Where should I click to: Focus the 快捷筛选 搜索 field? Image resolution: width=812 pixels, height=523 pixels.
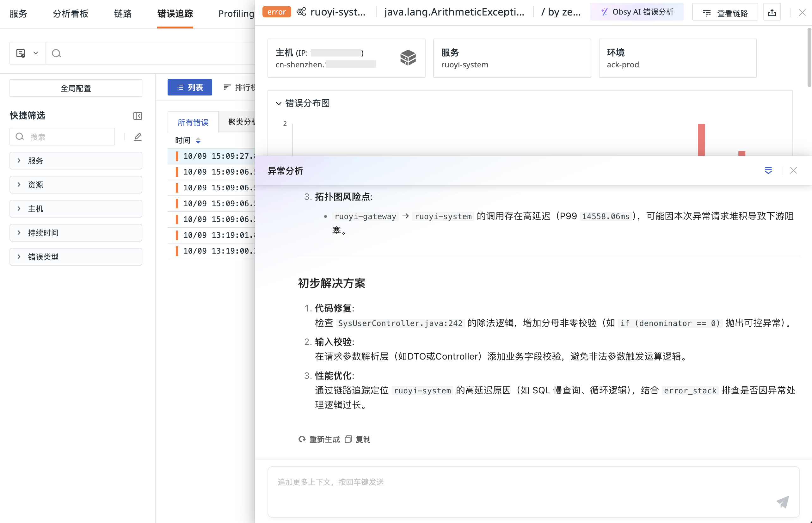[63, 137]
